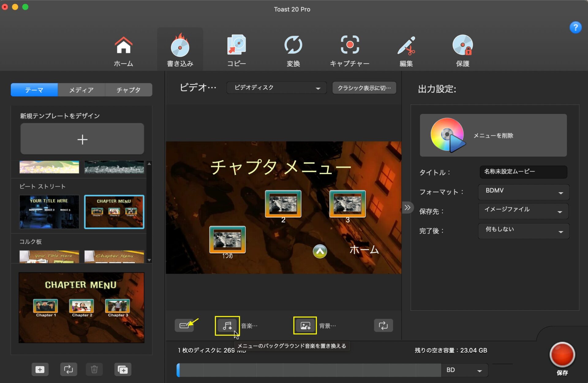Click the disc capacity usage bar
The height and width of the screenshot is (383, 588).
point(309,370)
